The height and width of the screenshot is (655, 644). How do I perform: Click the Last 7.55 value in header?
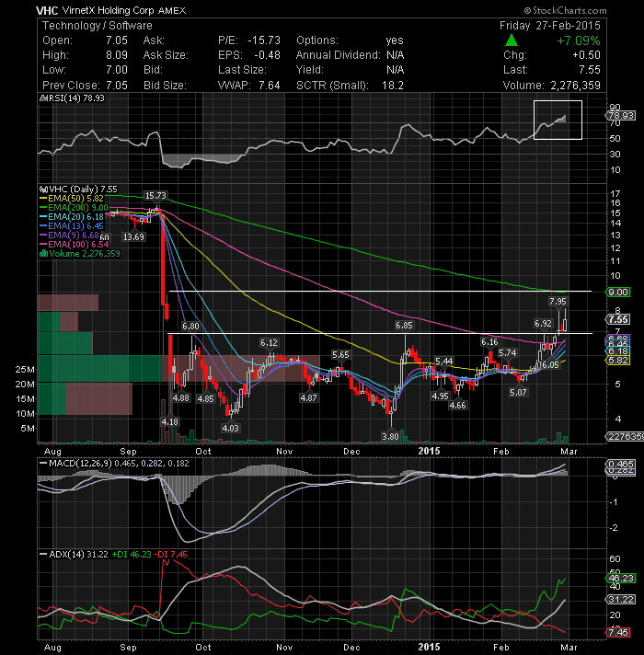pyautogui.click(x=590, y=70)
